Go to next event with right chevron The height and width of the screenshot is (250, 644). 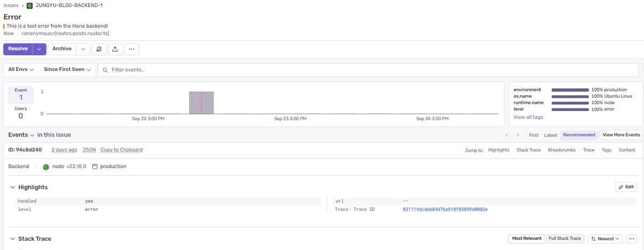pyautogui.click(x=518, y=135)
